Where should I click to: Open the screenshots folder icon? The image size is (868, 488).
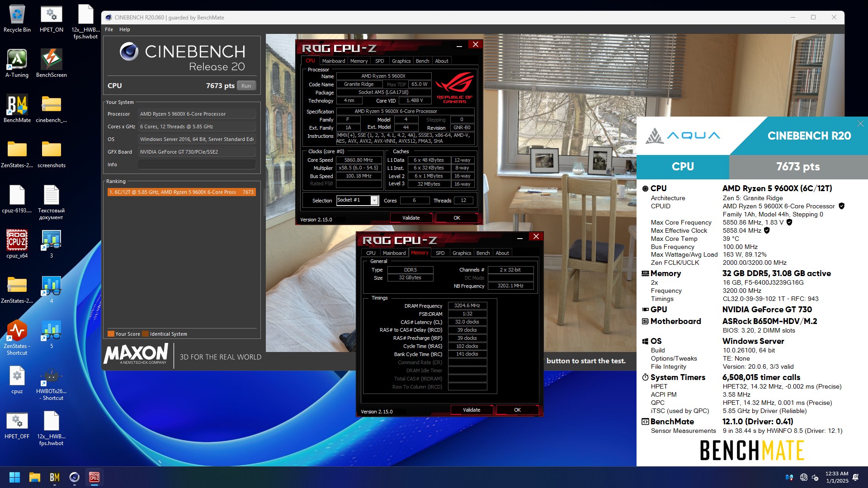[51, 154]
